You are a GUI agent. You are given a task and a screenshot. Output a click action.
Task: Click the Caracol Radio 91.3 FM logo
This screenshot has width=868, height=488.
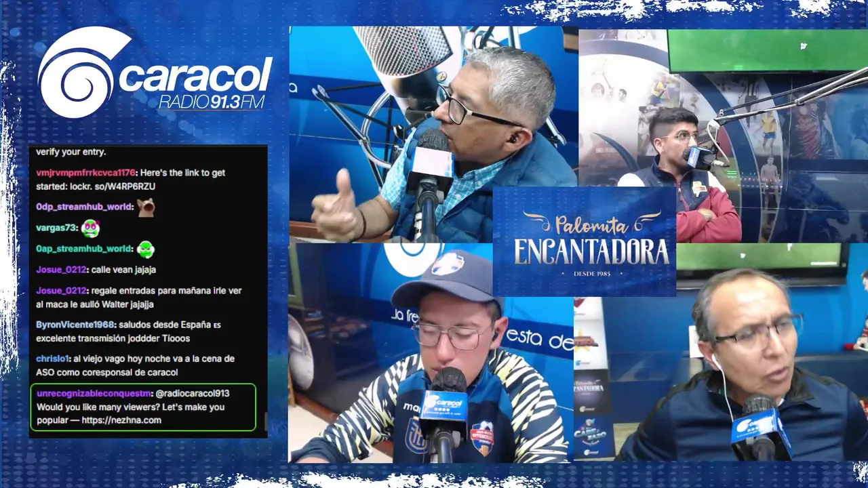[155, 73]
